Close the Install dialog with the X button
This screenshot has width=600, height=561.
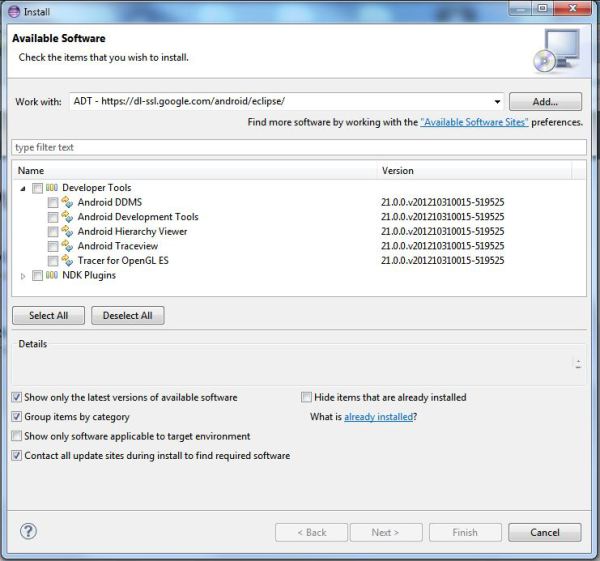pos(572,8)
